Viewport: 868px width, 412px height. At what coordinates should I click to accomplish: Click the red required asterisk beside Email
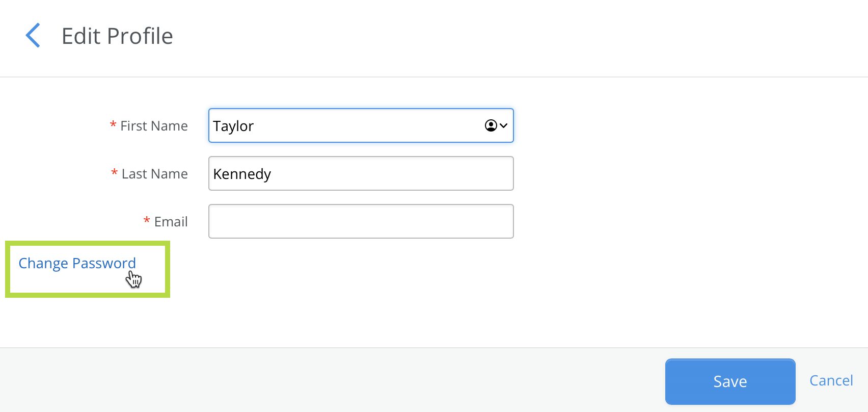coord(147,220)
